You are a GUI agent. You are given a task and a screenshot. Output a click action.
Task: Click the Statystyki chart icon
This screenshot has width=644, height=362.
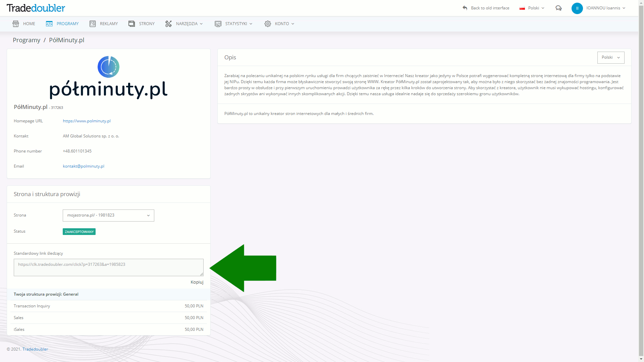click(218, 24)
